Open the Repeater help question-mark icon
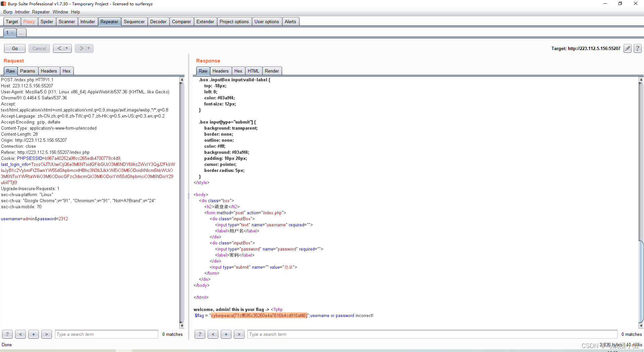 coord(638,48)
